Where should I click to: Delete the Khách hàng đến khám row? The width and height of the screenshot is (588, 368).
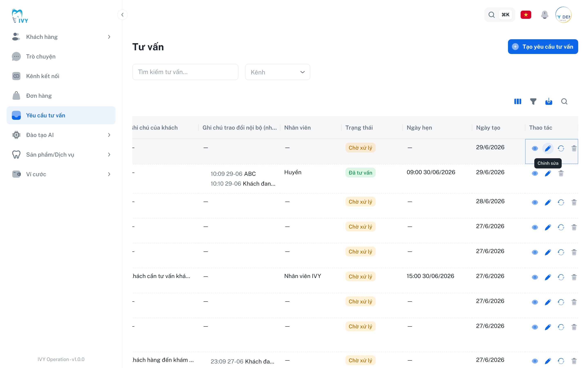click(x=574, y=361)
